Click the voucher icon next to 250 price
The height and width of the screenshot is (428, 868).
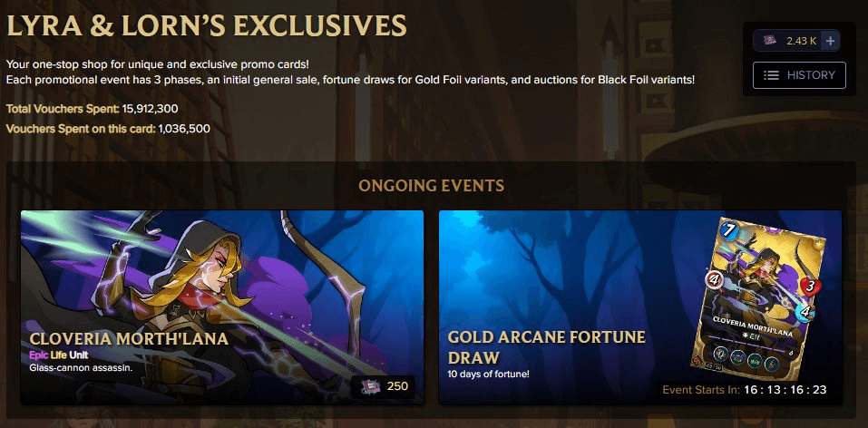pos(370,386)
